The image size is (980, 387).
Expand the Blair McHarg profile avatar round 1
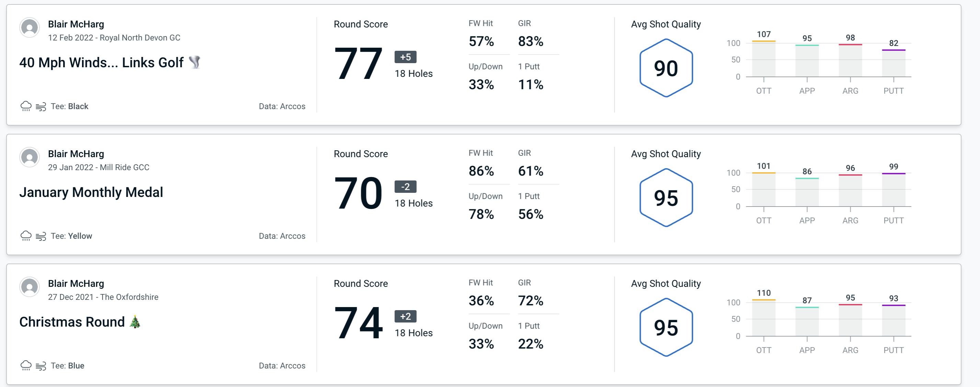30,29
